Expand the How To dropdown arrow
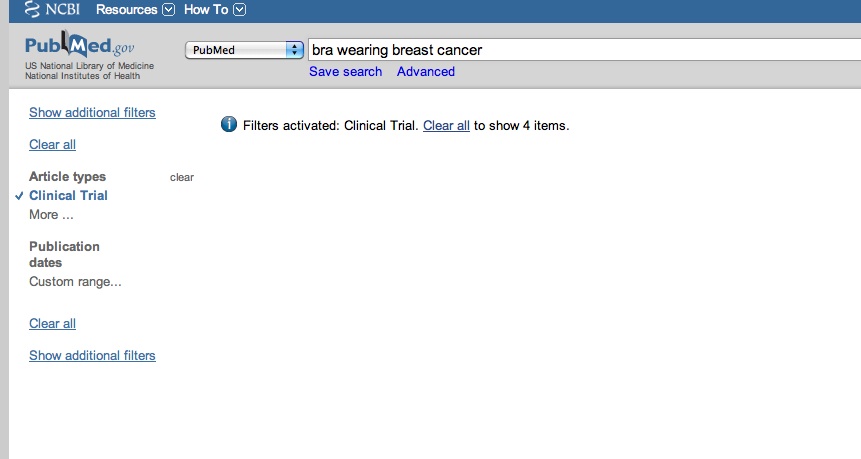The image size is (861, 459). pyautogui.click(x=239, y=10)
